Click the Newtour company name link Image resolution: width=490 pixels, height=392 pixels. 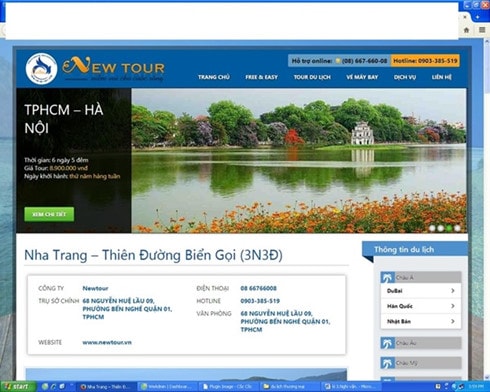click(x=95, y=288)
